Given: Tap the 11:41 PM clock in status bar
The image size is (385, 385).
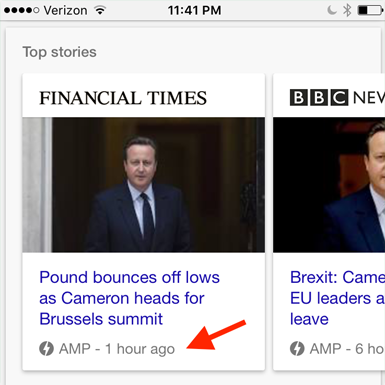Looking at the screenshot, I should (x=194, y=10).
